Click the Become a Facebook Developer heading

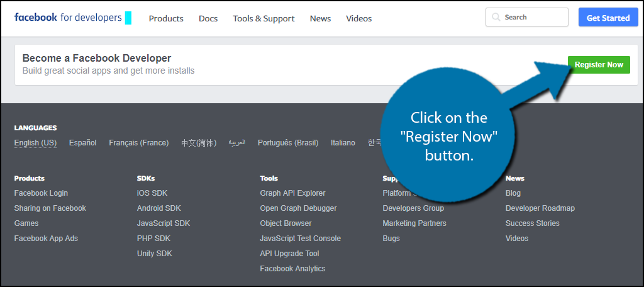pos(97,58)
